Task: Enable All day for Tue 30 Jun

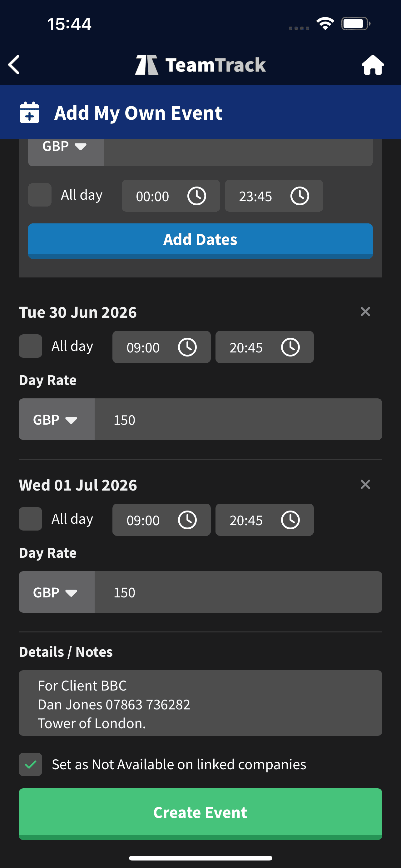Action: [x=31, y=346]
